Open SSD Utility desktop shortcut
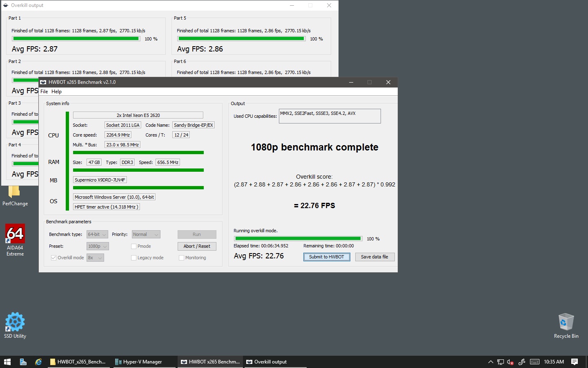The width and height of the screenshot is (588, 368). (x=15, y=325)
